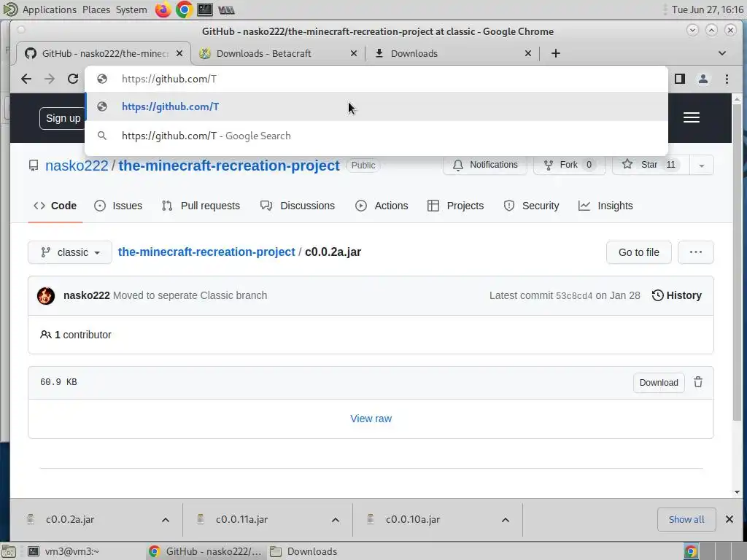Go back with the browser back arrow
The width and height of the screenshot is (747, 560).
point(26,79)
